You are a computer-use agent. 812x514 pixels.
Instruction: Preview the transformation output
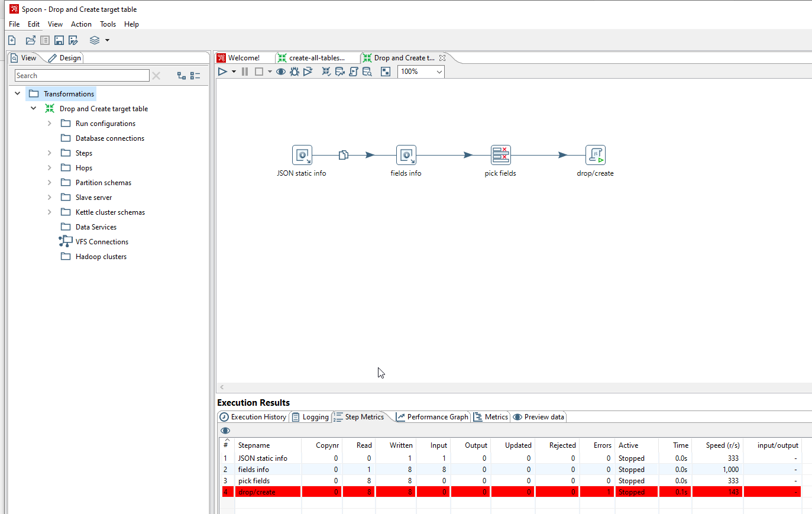point(280,71)
